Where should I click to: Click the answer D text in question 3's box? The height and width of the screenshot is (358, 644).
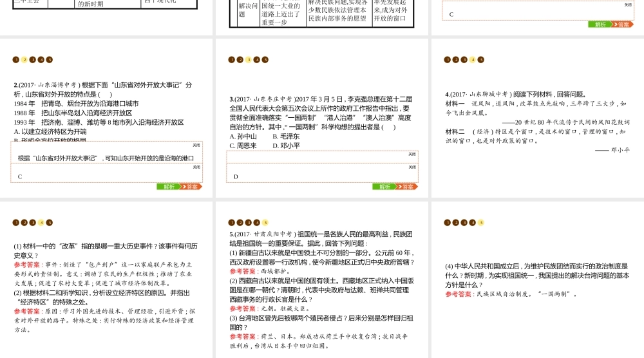click(236, 177)
